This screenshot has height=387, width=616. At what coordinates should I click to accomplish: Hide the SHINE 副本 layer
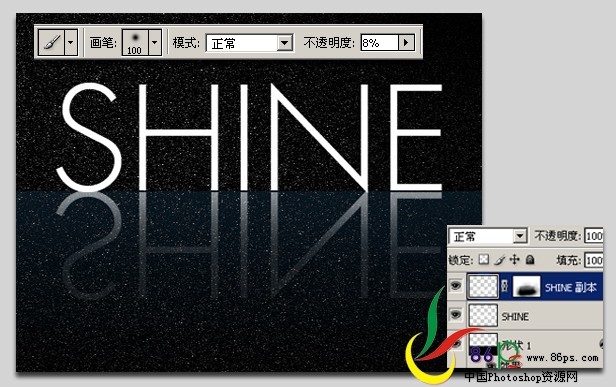pos(456,286)
